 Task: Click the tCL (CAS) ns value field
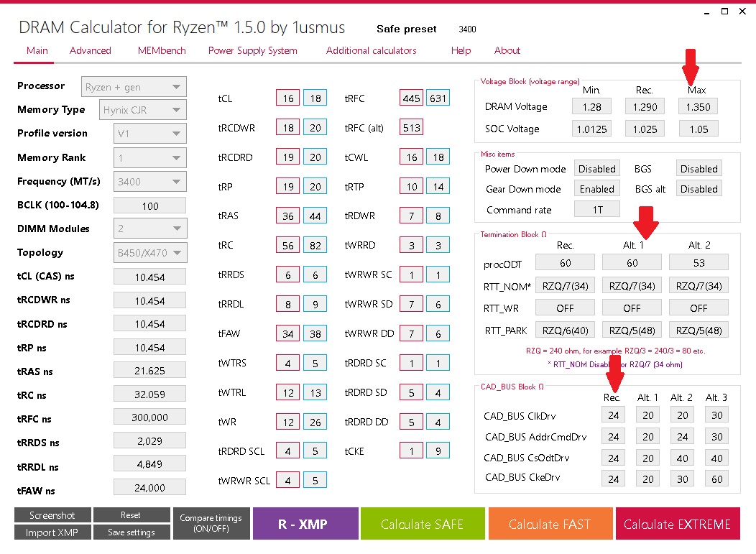click(x=150, y=277)
